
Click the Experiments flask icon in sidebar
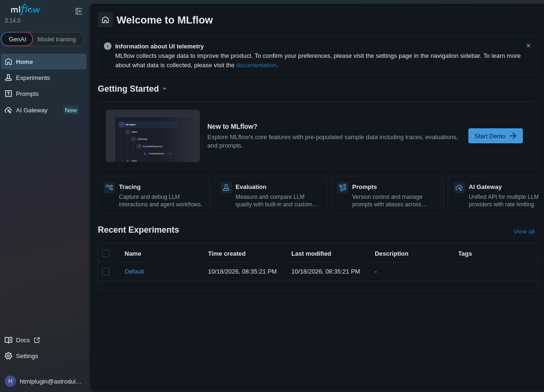(x=8, y=78)
